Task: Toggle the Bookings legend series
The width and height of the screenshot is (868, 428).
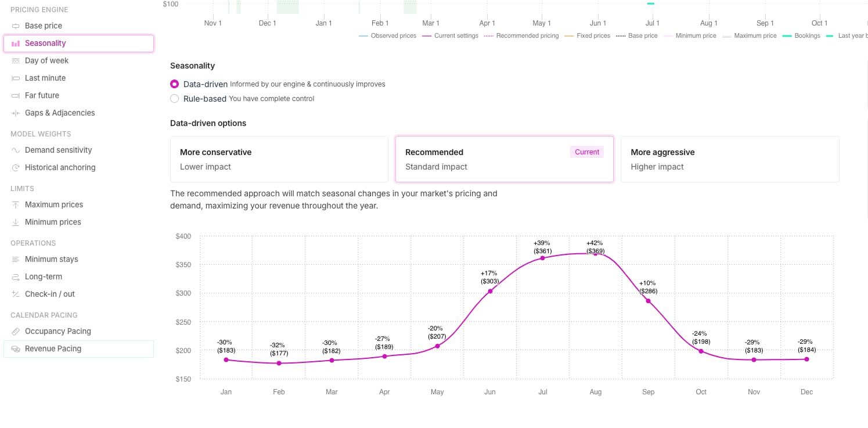Action: click(x=801, y=36)
